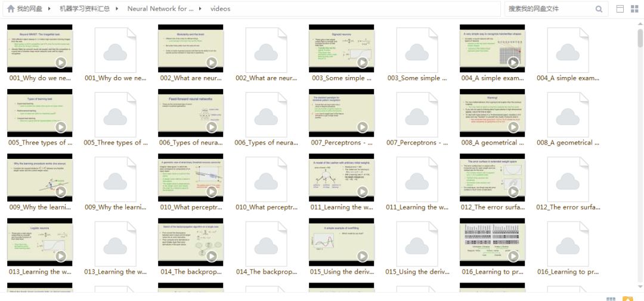
Task: Open 机器学习资料汇总 breadcrumb folder
Action: point(85,8)
